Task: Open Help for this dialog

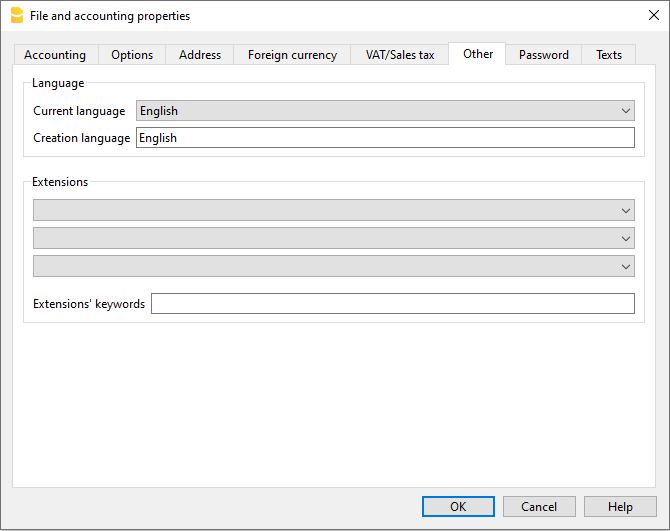Action: click(x=620, y=507)
